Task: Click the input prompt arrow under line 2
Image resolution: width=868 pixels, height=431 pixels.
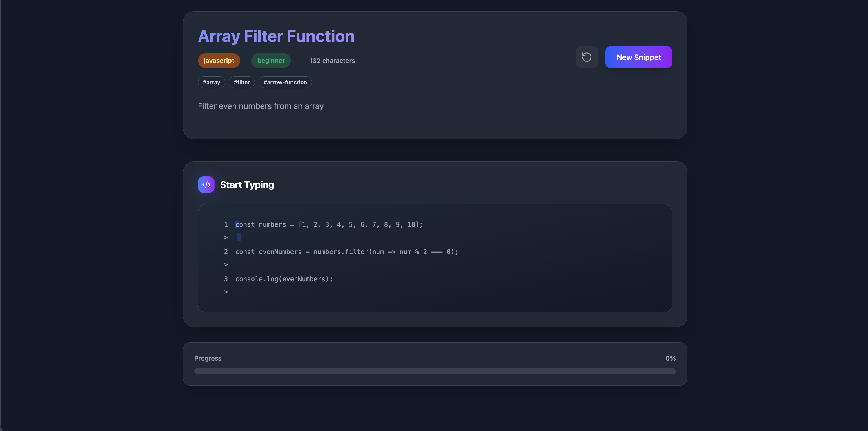Action: point(226,265)
